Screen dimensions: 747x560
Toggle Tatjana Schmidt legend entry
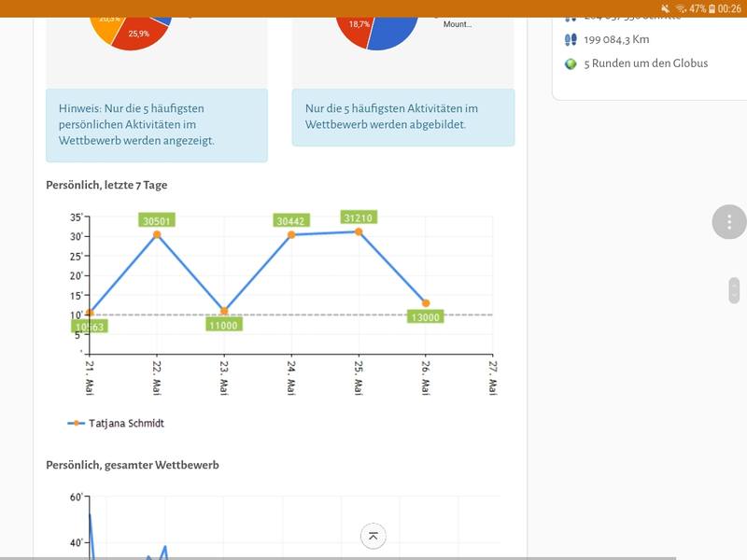[x=116, y=423]
